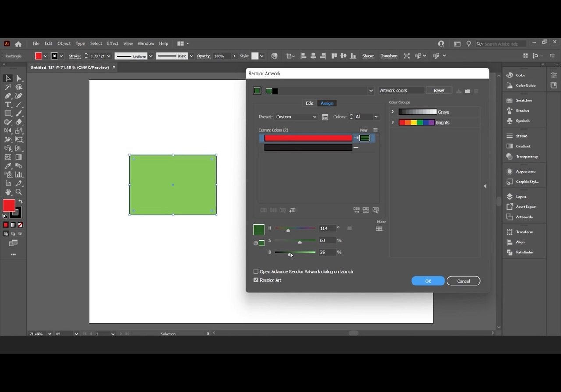The height and width of the screenshot is (392, 561).
Task: Click the horizontal align left icon
Action: tap(303, 56)
